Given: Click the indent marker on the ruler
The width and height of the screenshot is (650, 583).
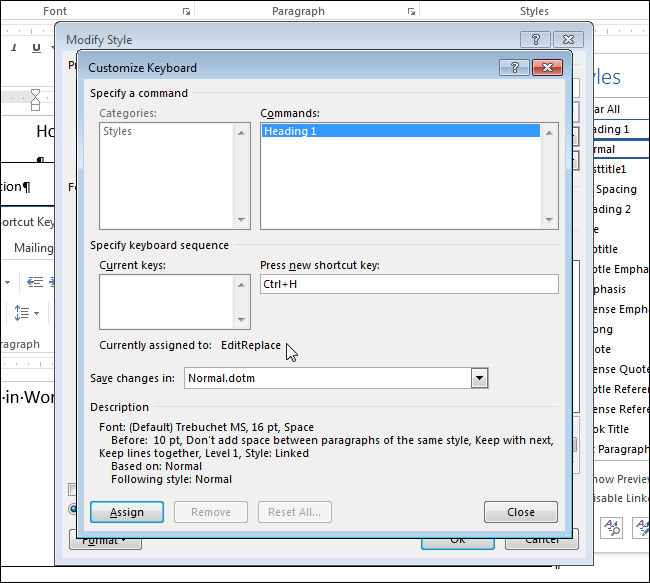Looking at the screenshot, I should [x=36, y=100].
